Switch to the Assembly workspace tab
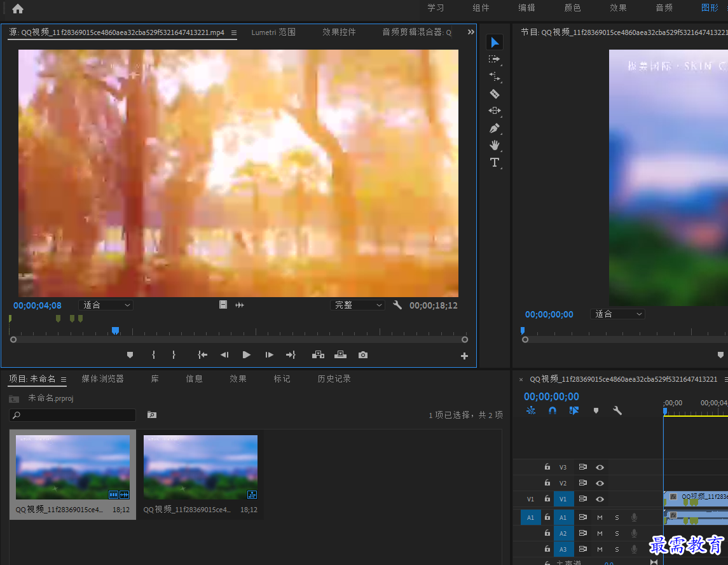Image resolution: width=728 pixels, height=565 pixels. (x=481, y=8)
